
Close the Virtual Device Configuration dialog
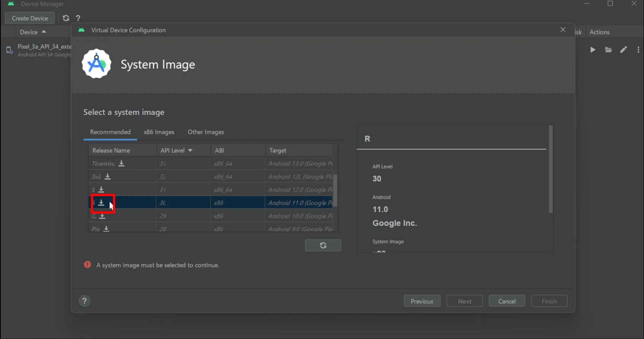click(563, 30)
